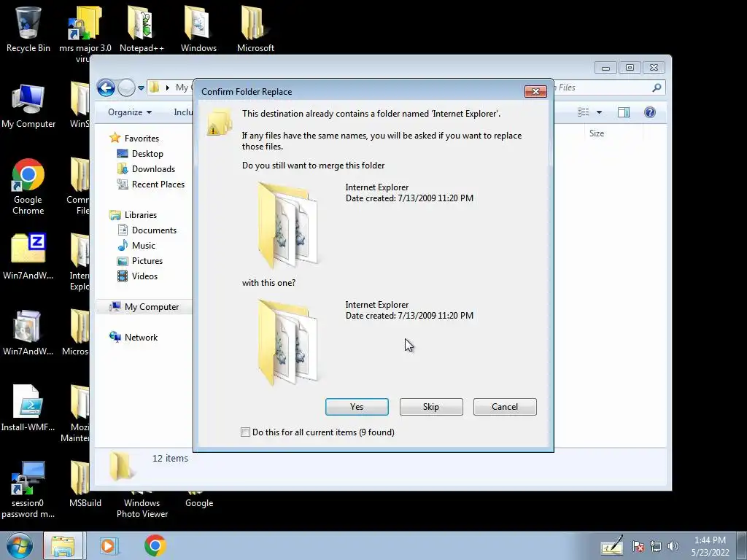Image resolution: width=747 pixels, height=560 pixels.
Task: Launch Windows Media Player from taskbar
Action: click(x=108, y=545)
